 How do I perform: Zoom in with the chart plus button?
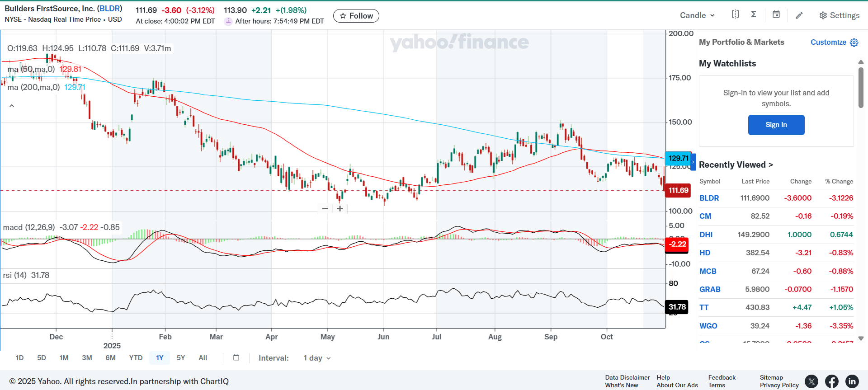[x=340, y=208]
